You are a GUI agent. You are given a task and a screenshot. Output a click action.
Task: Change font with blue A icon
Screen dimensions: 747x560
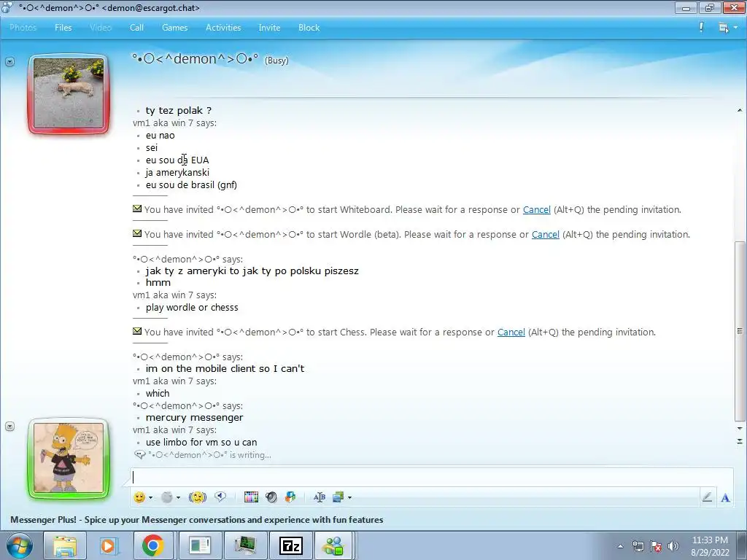[x=726, y=497]
